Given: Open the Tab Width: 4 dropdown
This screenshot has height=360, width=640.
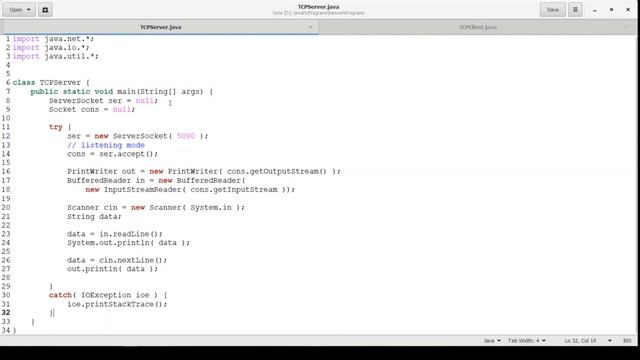Looking at the screenshot, I should click(527, 340).
